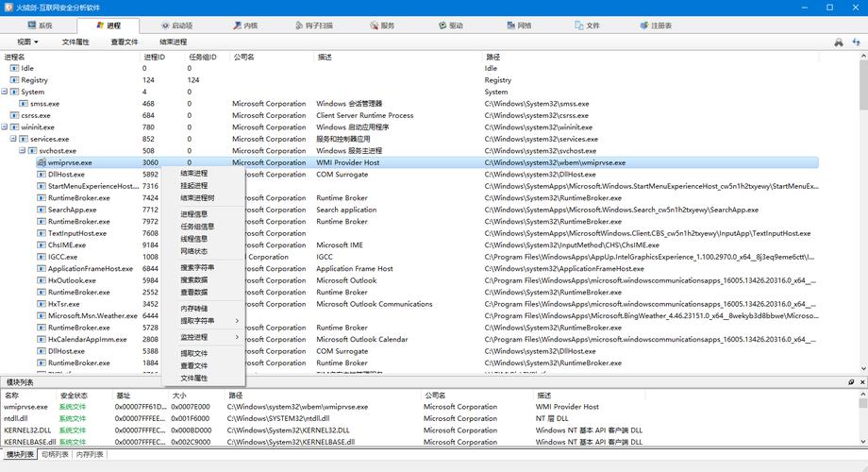
Task: Switch to the 启动项 tab
Action: [176, 25]
